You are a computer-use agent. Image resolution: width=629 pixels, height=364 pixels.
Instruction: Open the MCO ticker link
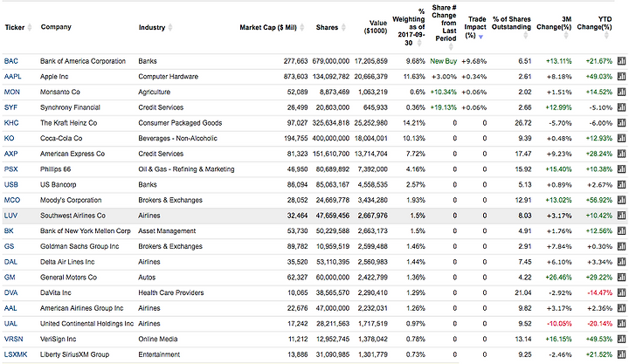(11, 200)
